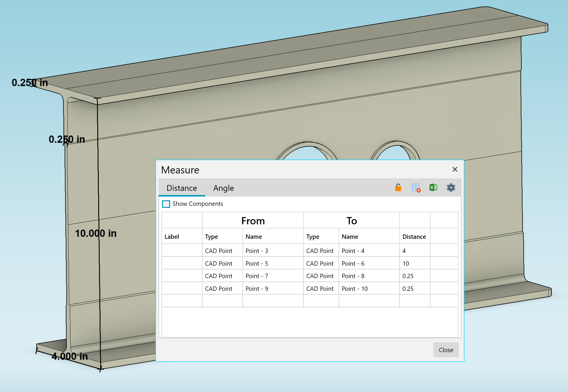
Task: Select the Point - 10 cell
Action: 369,289
